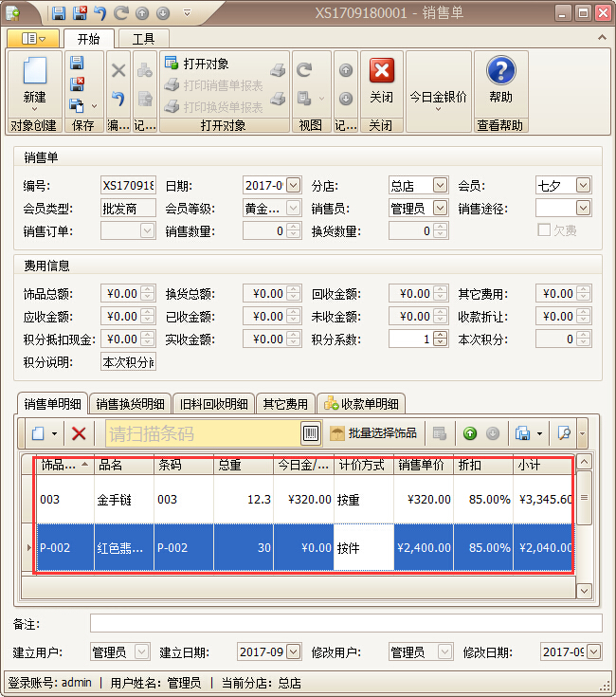Viewport: 616px width, 697px height.
Task: Increase the 积分系数 spinner value
Action: coord(439,335)
